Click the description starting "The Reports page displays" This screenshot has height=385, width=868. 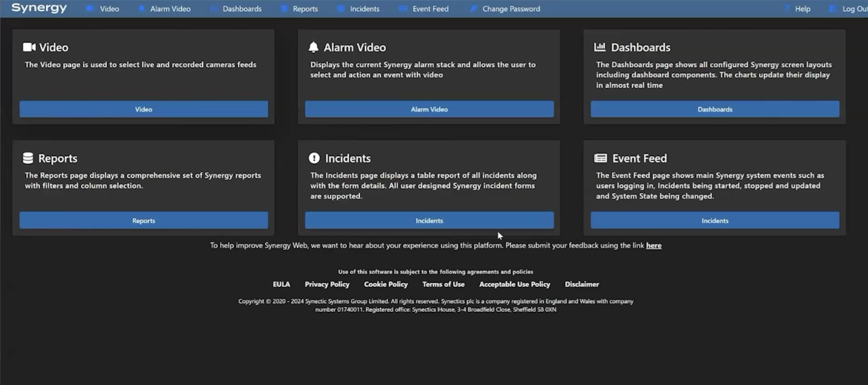tap(143, 181)
